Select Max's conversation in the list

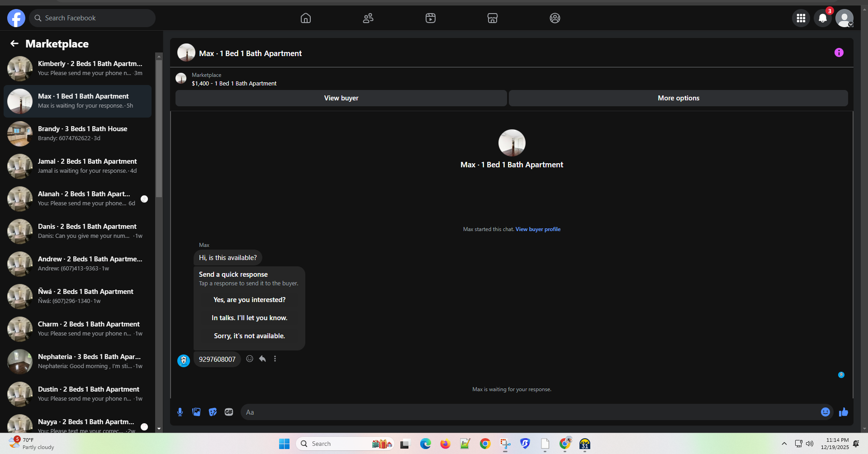(x=78, y=101)
